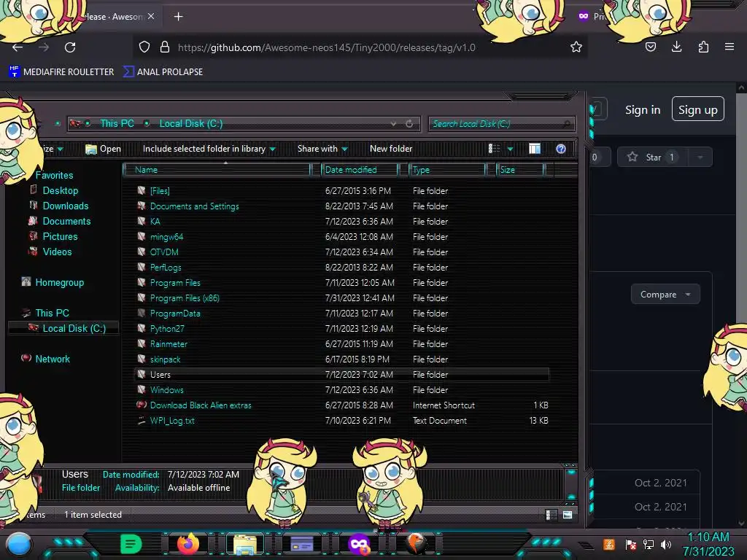This screenshot has height=560, width=747.
Task: Click This PC in the address breadcrumb
Action: pos(117,123)
